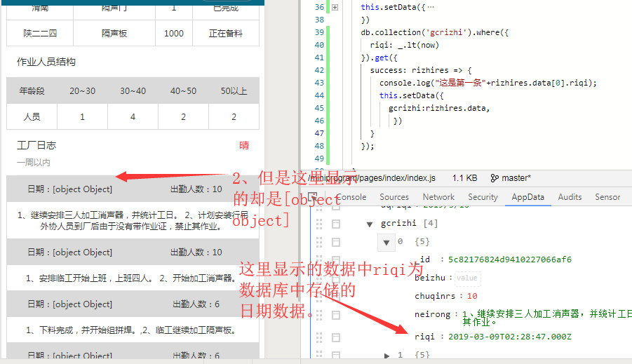Expand the 1 {5} object node

click(x=386, y=355)
